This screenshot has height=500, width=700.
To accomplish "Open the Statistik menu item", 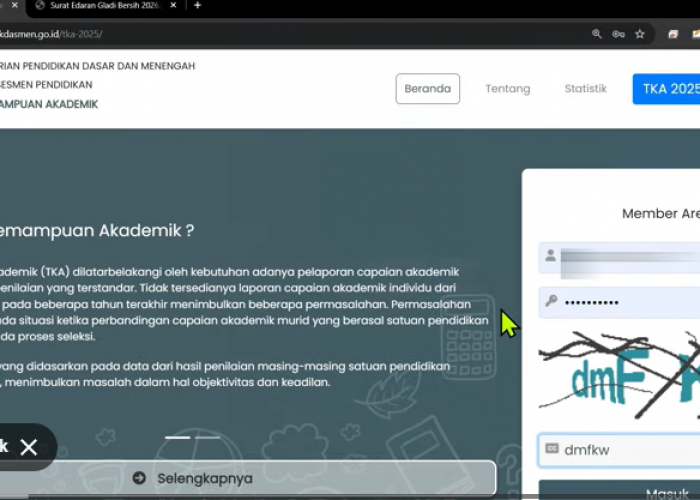I will (585, 88).
